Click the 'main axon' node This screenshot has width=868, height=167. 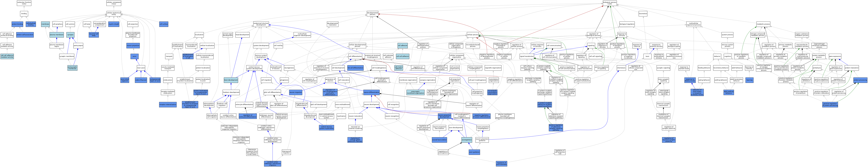click(141, 68)
